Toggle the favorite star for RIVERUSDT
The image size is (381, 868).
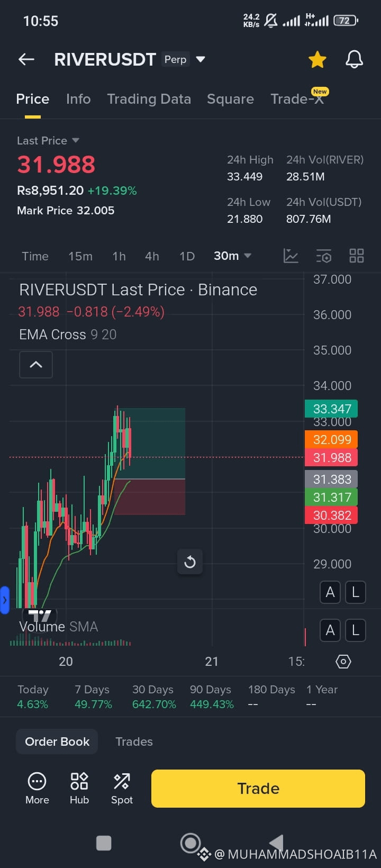[x=317, y=59]
